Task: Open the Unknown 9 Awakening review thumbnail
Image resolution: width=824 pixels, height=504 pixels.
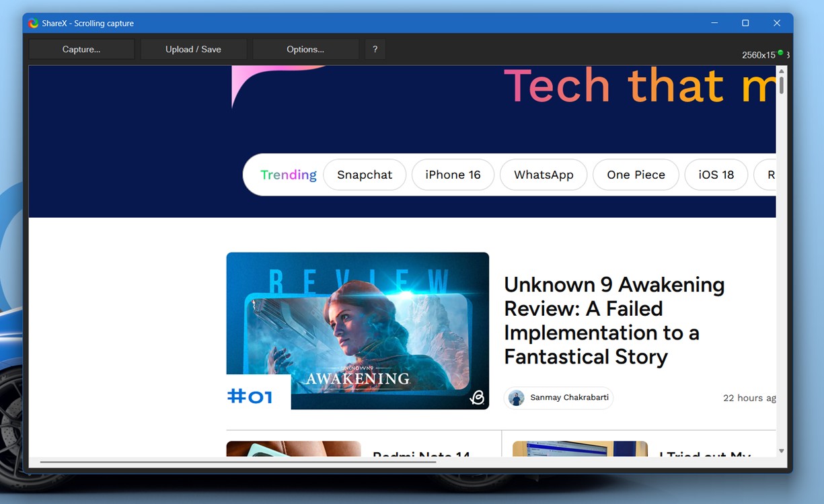Action: pos(357,331)
